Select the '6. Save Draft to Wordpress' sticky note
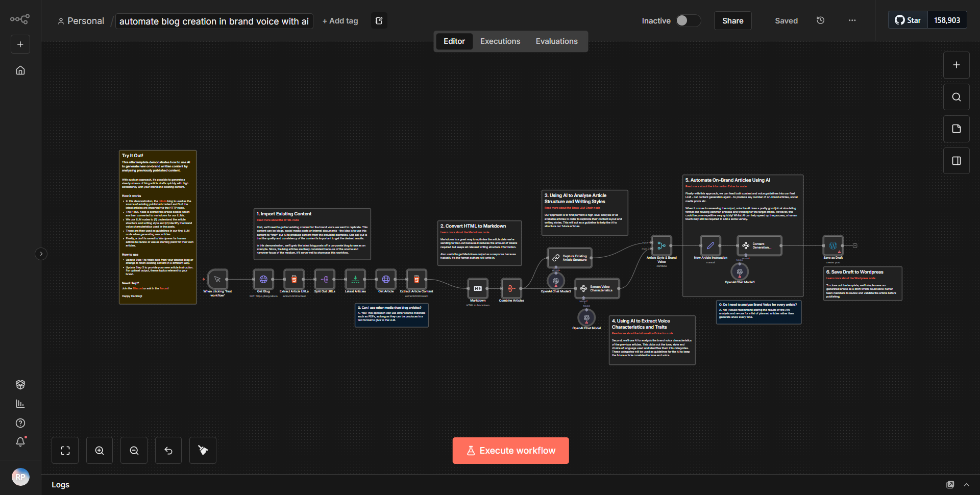Viewport: 980px width, 495px height. pyautogui.click(x=863, y=284)
